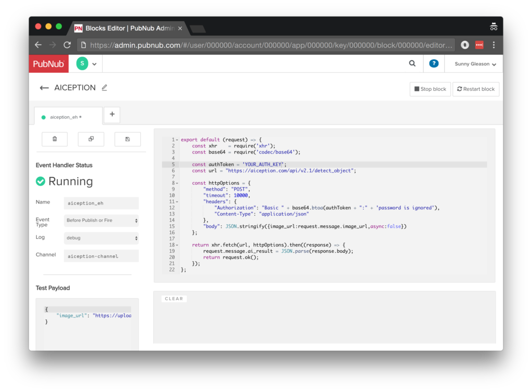Click the pencil icon to rename AICEPTION
Screen dimensions: 532x392
tap(104, 88)
